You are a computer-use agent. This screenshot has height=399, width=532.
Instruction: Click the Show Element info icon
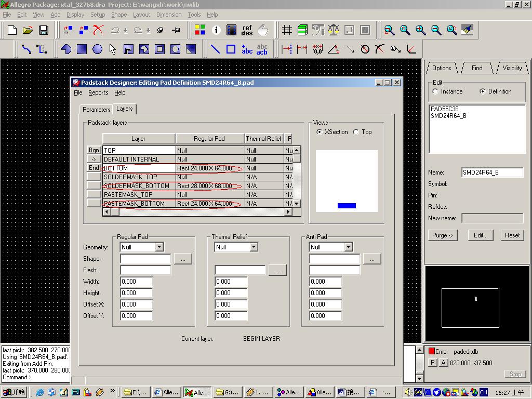coord(217,30)
